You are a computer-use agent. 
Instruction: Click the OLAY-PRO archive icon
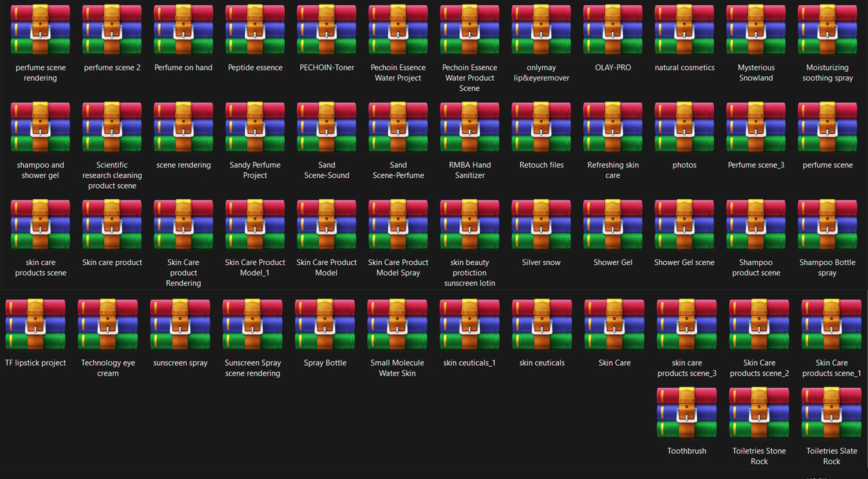point(613,30)
